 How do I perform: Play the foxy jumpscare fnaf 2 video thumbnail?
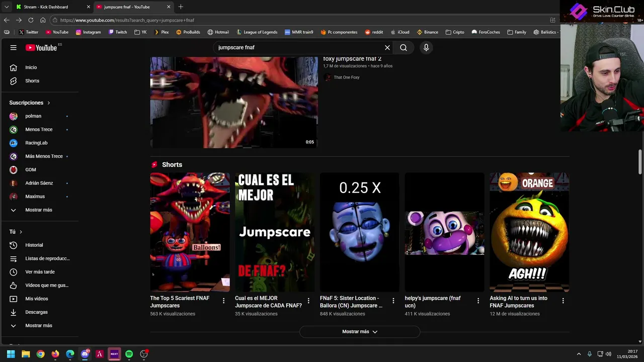tap(234, 103)
